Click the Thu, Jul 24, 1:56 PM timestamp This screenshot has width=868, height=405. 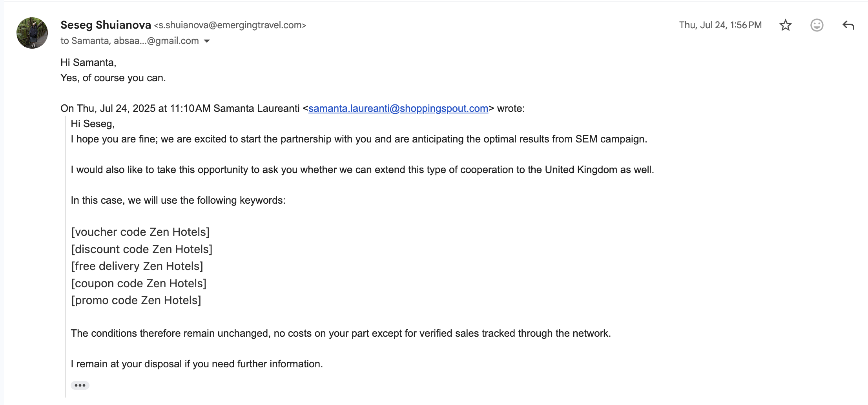point(720,25)
